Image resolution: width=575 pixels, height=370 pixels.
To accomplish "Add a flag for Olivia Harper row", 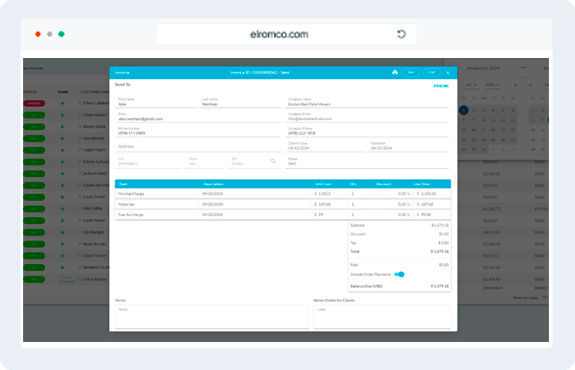I will [62, 115].
